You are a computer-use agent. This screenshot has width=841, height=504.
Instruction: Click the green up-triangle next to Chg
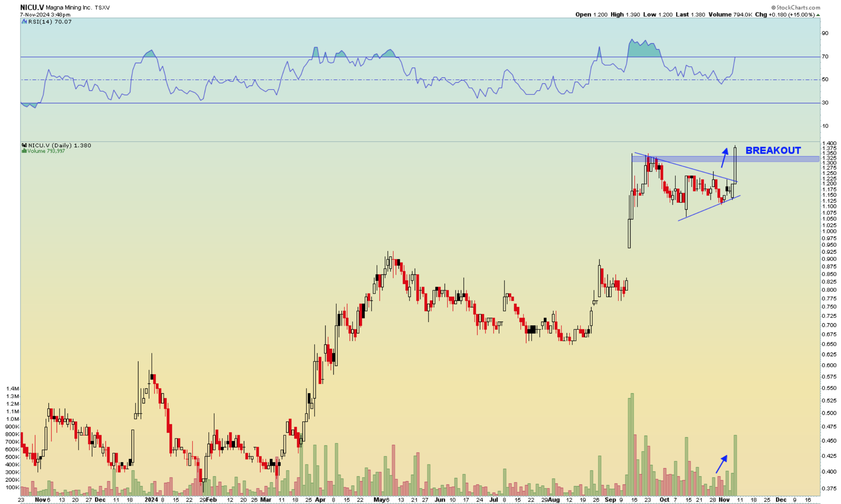pyautogui.click(x=818, y=15)
